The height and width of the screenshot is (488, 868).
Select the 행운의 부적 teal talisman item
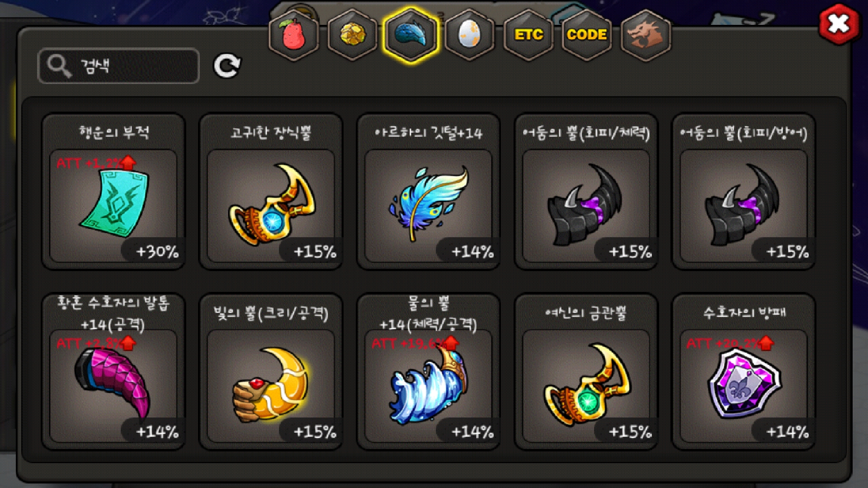113,192
